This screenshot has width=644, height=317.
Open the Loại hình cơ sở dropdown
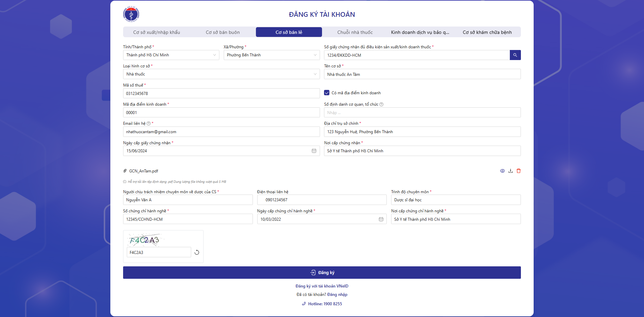pos(221,74)
